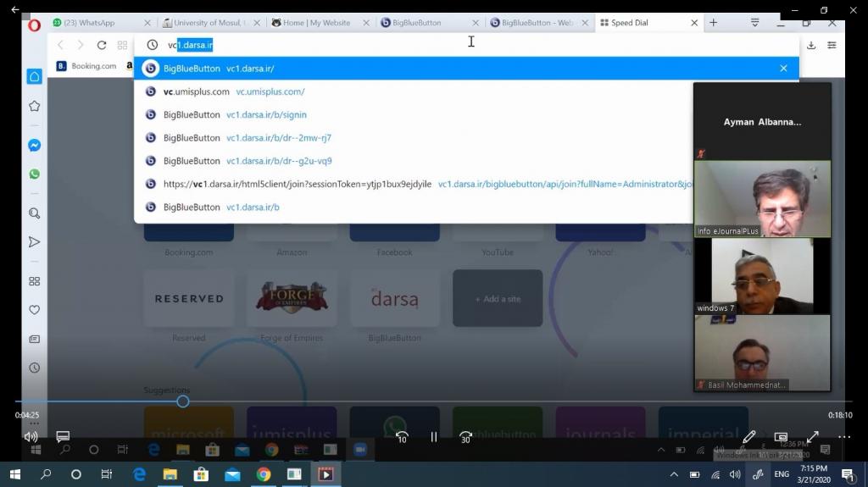Viewport: 868px width, 487px height.
Task: Open the Windows notification center
Action: [847, 474]
